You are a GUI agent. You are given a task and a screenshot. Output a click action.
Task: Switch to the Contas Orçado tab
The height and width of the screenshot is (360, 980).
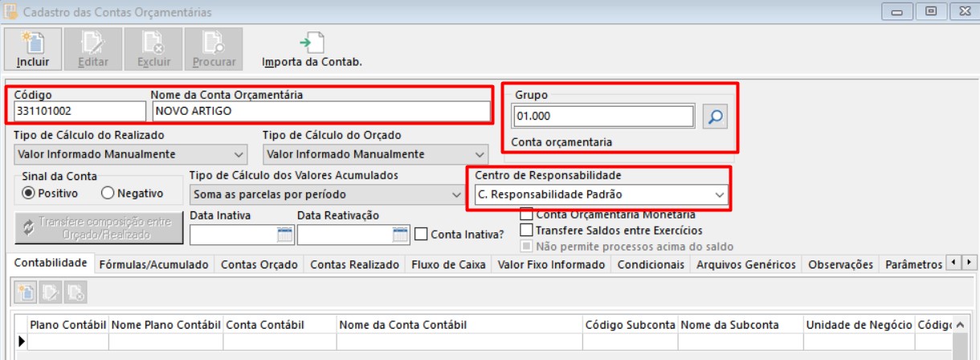tap(259, 264)
